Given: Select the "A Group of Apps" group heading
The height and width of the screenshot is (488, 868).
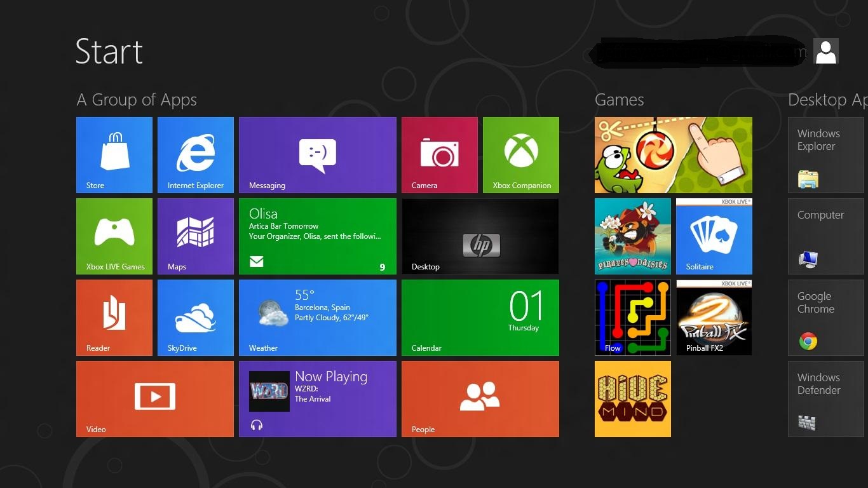Looking at the screenshot, I should (x=137, y=100).
